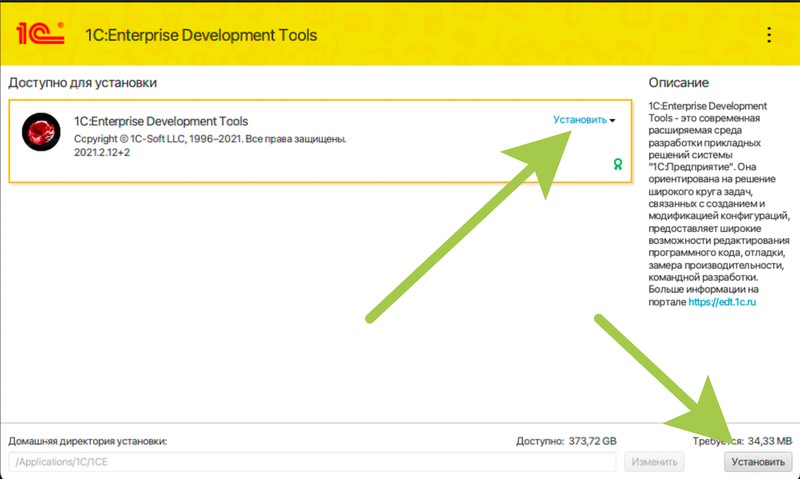Click the red EDT product icon
Viewport: 800px width, 479px height.
41,132
